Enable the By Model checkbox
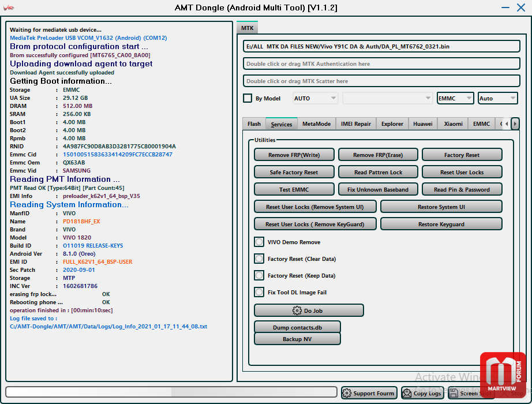Screen dimensions: 532x404 pos(248,98)
